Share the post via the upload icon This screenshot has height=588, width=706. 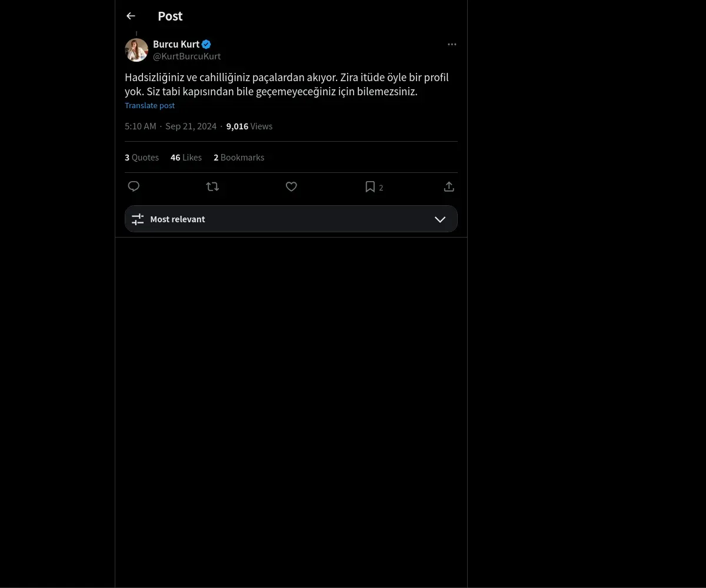(x=449, y=186)
